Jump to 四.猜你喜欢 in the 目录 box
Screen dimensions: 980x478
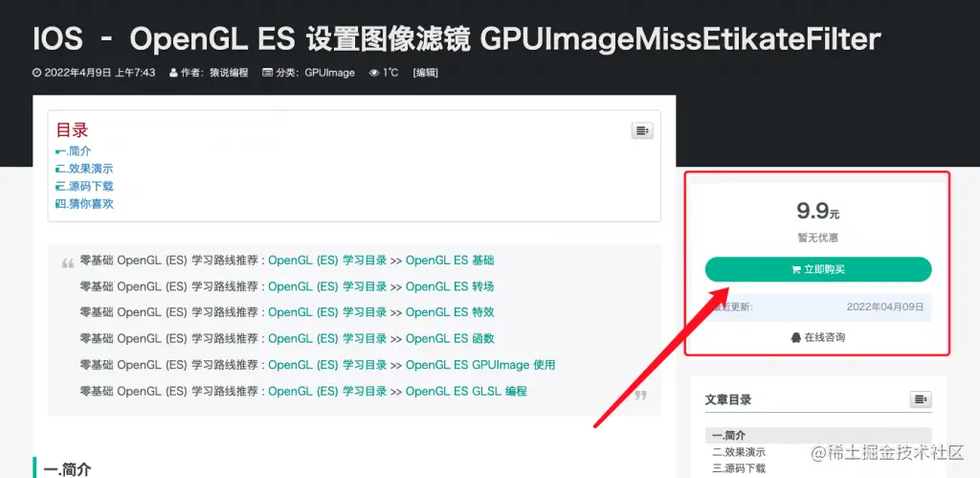(84, 203)
